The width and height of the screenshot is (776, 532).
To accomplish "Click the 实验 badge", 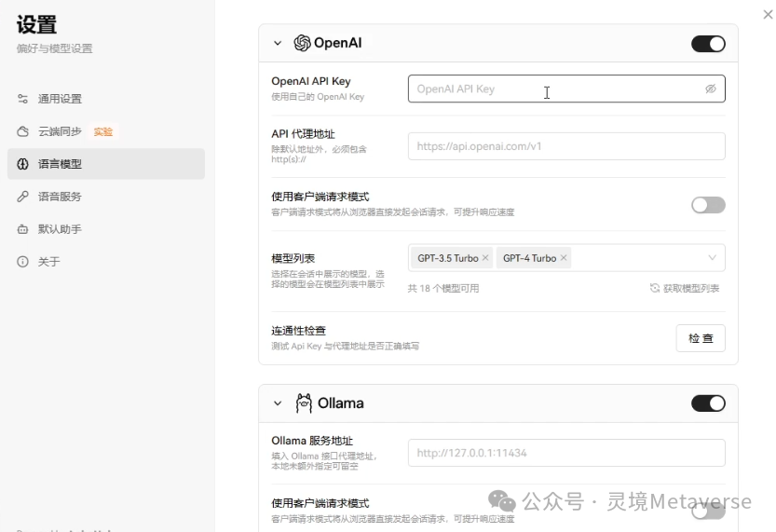I will click(102, 131).
